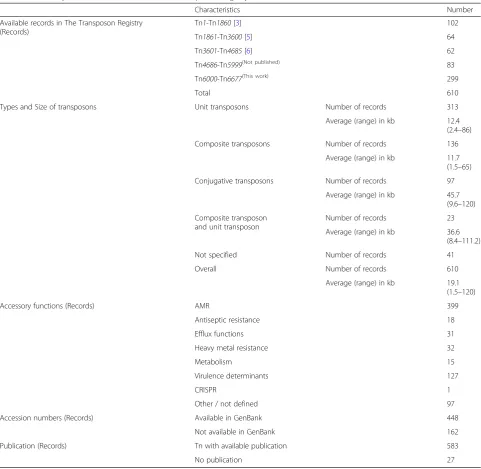Viewport: 481px width, 469px height.
Task: Click the 'Antiseptic resistance' label
Action: point(227,320)
